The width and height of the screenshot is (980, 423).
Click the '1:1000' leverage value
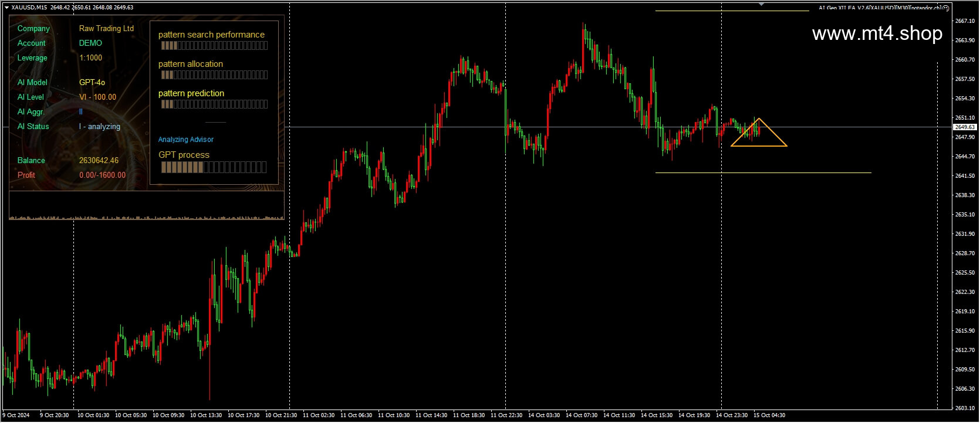(90, 57)
